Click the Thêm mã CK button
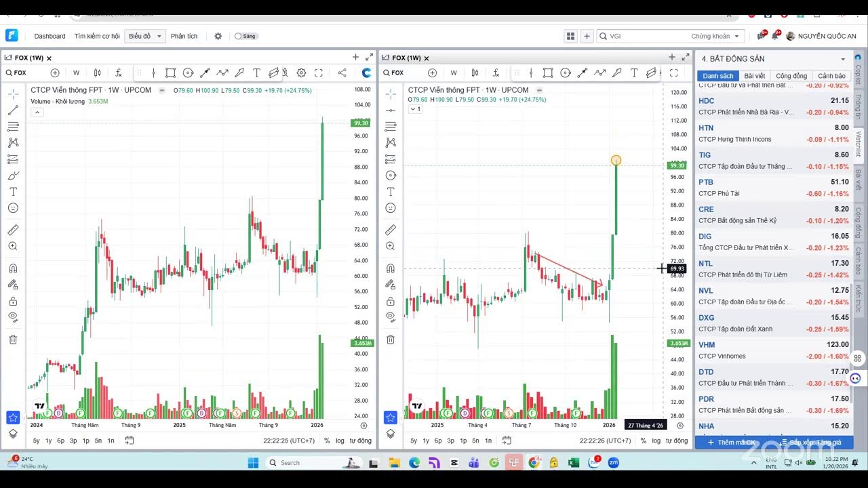 [x=731, y=443]
